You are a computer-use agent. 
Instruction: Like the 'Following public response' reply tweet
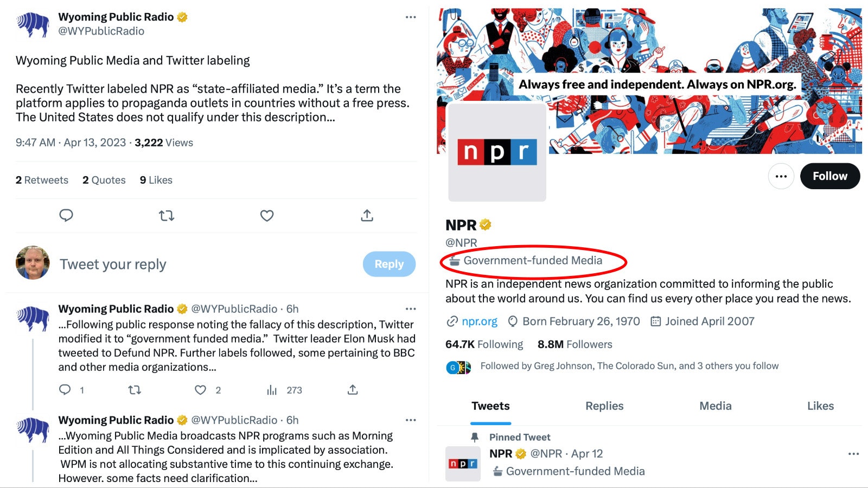[201, 390]
